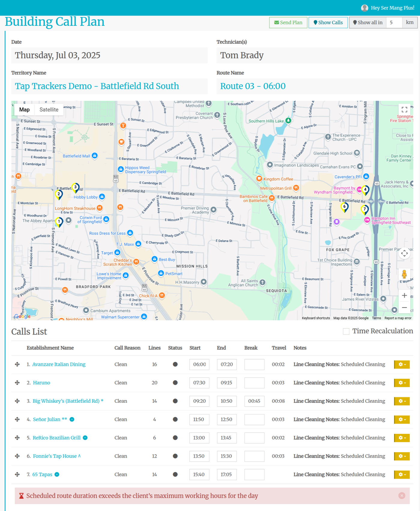Click the Show all in button
This screenshot has height=511, width=420.
click(368, 22)
